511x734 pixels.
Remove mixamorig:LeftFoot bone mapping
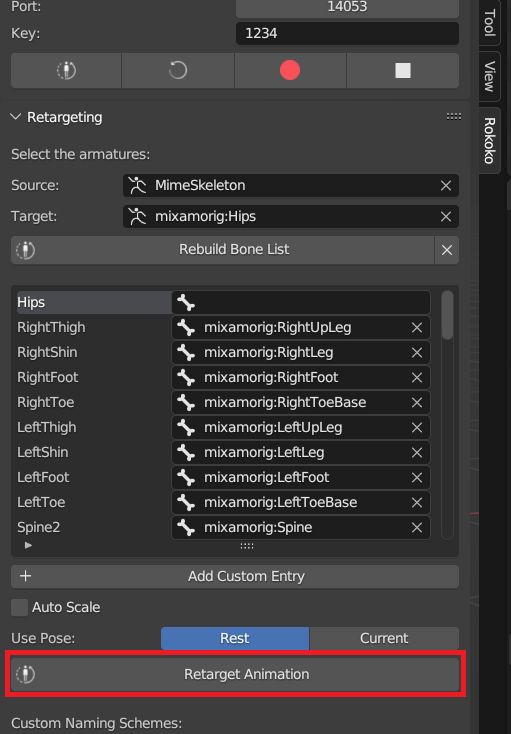click(x=417, y=477)
